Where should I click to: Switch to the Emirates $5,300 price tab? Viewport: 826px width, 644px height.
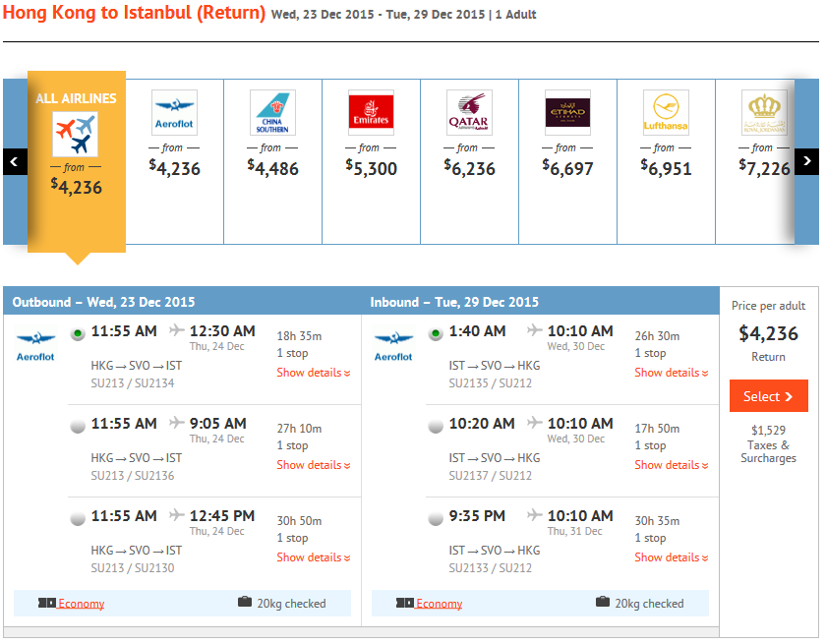coord(372,161)
